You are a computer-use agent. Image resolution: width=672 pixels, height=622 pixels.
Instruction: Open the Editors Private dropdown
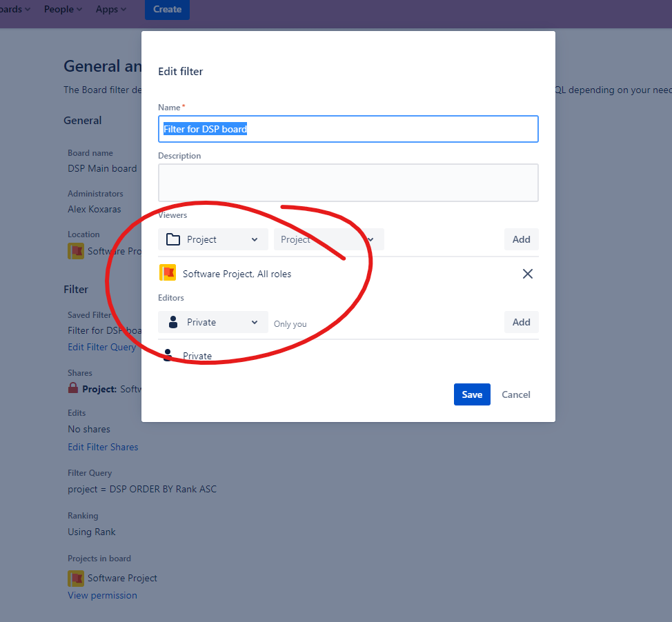[213, 322]
